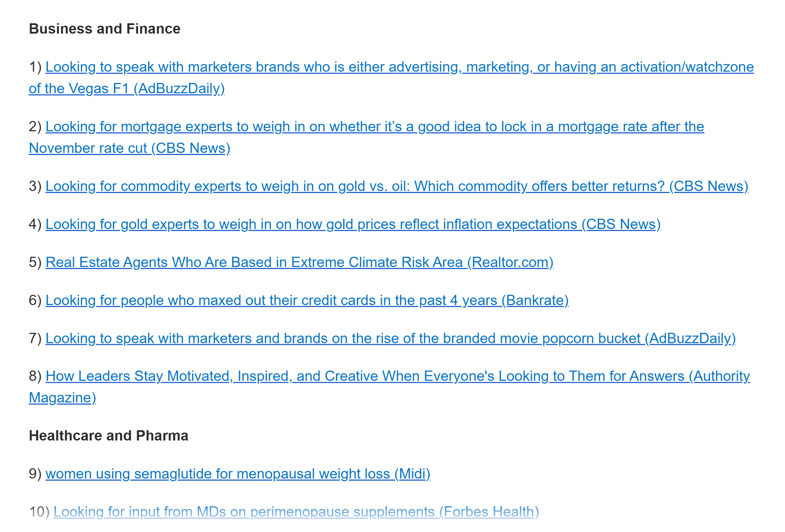This screenshot has height=532, width=785.
Task: Click the Real Estate Agents Realtor.com link
Action: [x=299, y=263]
